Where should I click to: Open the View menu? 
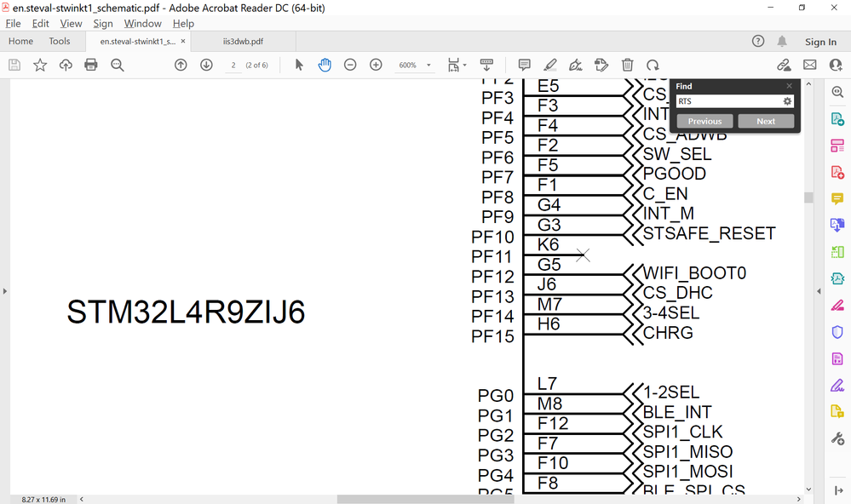tap(71, 23)
